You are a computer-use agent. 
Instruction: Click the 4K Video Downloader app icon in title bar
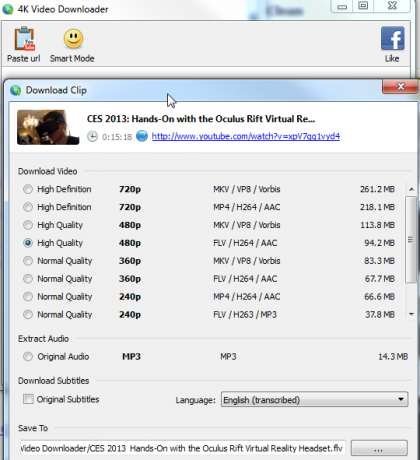pyautogui.click(x=8, y=9)
